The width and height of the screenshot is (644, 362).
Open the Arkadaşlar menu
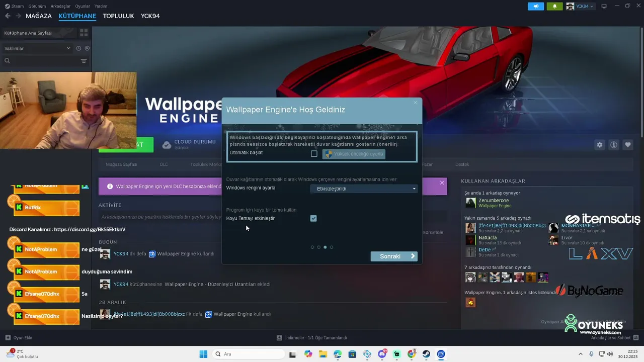61,6
